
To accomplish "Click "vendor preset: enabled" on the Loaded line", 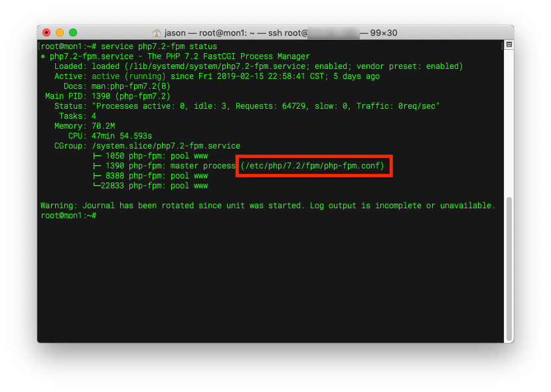I will click(408, 66).
